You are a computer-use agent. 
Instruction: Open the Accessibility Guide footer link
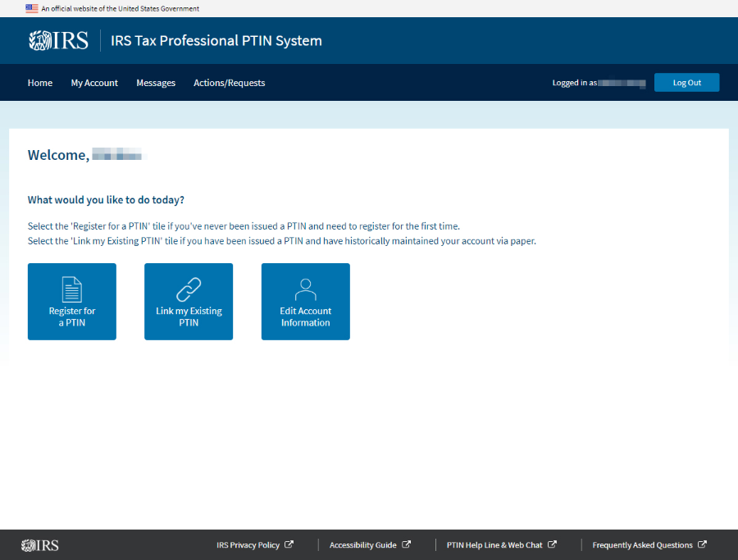point(363,545)
